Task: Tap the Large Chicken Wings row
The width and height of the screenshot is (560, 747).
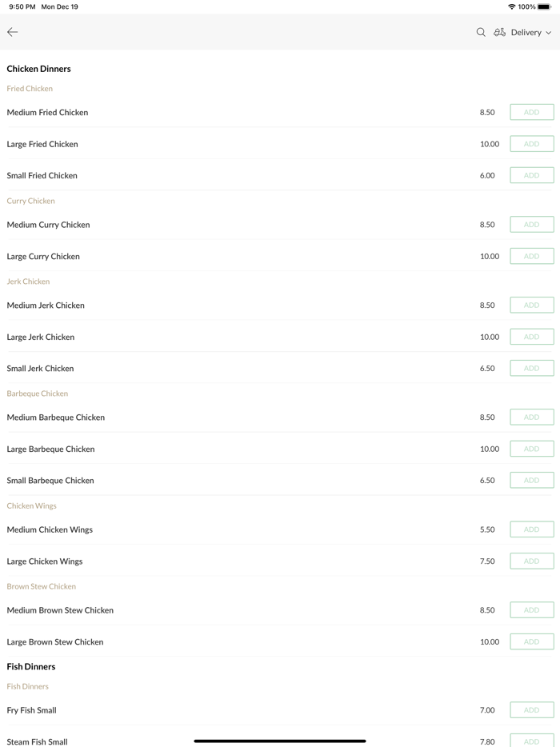Action: pos(45,561)
